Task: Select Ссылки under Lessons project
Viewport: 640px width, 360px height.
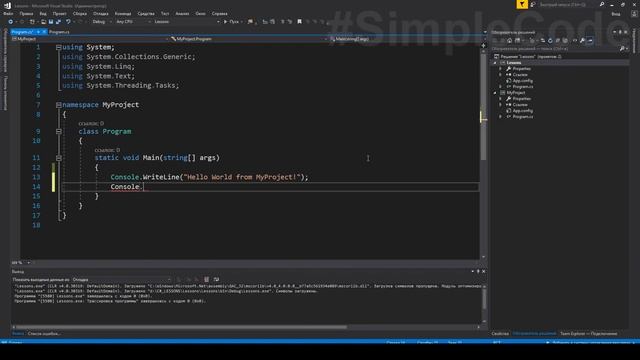Action: pos(520,75)
